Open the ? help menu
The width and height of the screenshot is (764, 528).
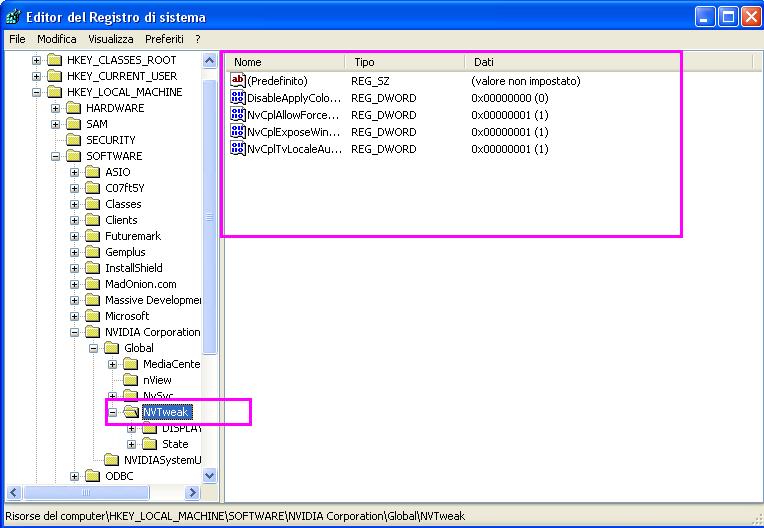pyautogui.click(x=197, y=39)
